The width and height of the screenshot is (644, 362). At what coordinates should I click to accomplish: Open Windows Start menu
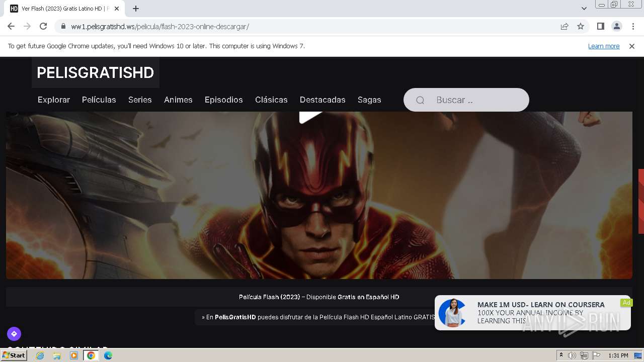(x=14, y=355)
